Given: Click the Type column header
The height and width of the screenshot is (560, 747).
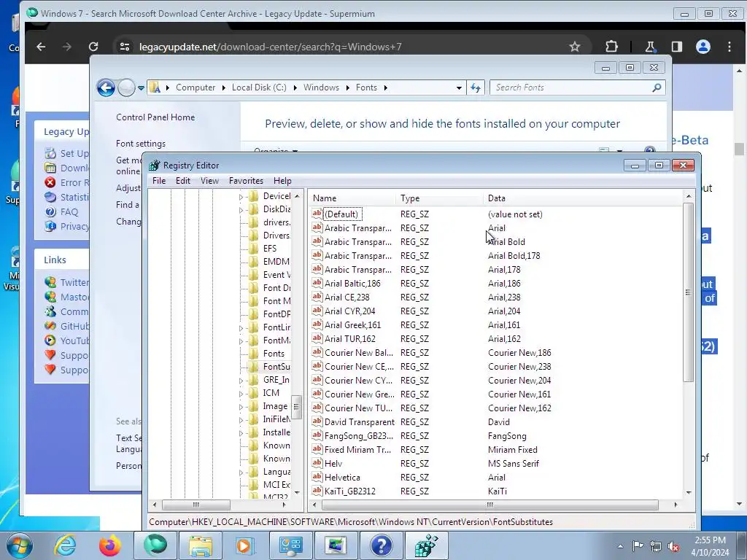Looking at the screenshot, I should (439, 198).
